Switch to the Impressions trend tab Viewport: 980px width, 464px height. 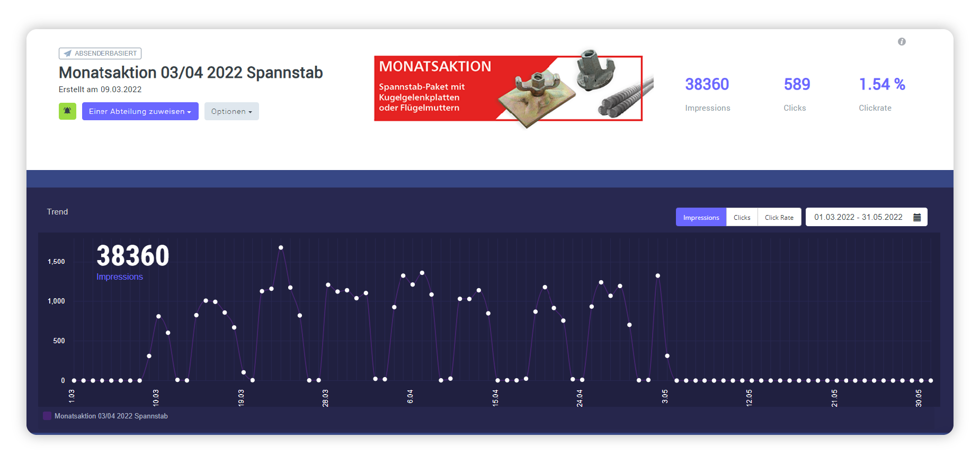pos(701,217)
